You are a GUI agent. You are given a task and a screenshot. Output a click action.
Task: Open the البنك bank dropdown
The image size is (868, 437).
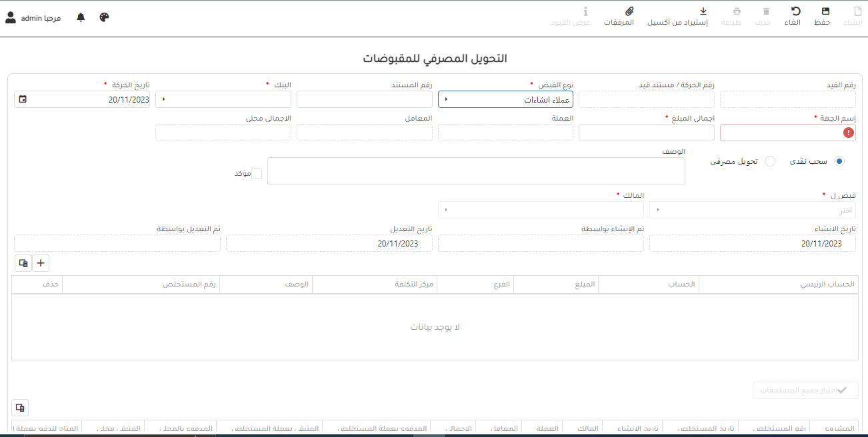coord(223,99)
